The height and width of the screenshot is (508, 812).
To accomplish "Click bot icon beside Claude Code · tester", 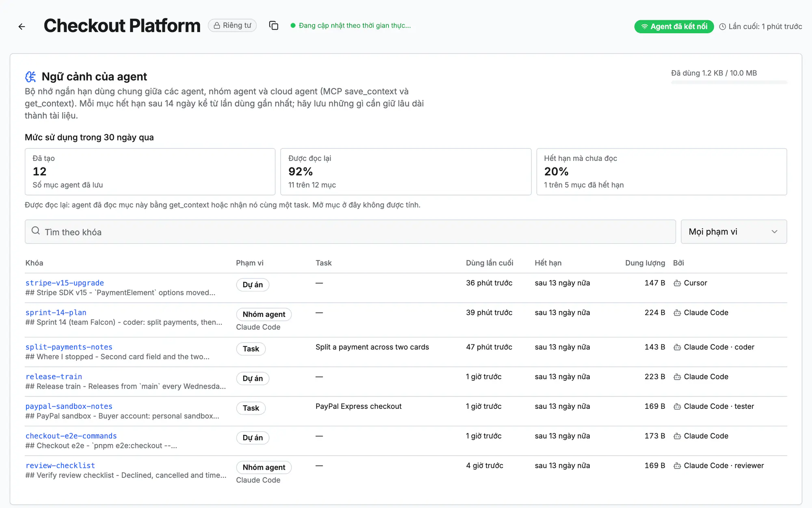I will click(677, 407).
